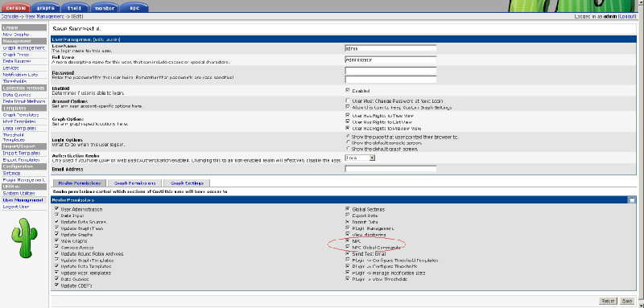Toggle the Send Test Email permission
Image resolution: width=644 pixels, height=308 pixels.
coord(348,253)
